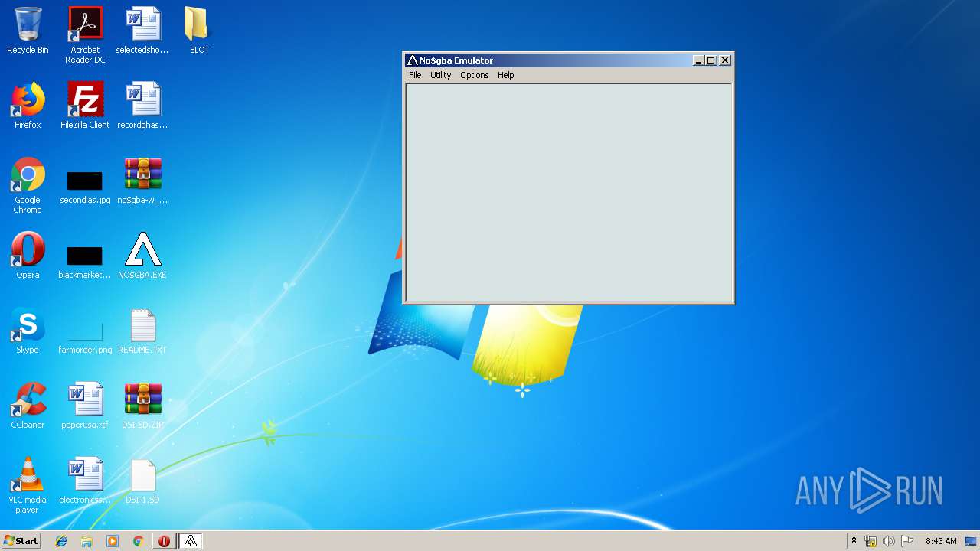
Task: Select the no$gba-w_... WinRAR archive icon
Action: click(142, 181)
